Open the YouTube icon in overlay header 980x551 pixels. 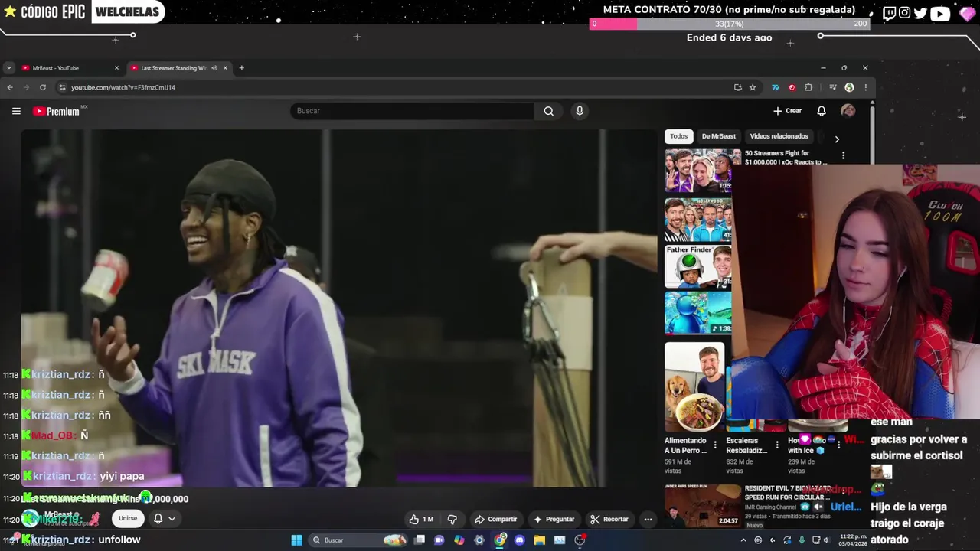pos(940,13)
